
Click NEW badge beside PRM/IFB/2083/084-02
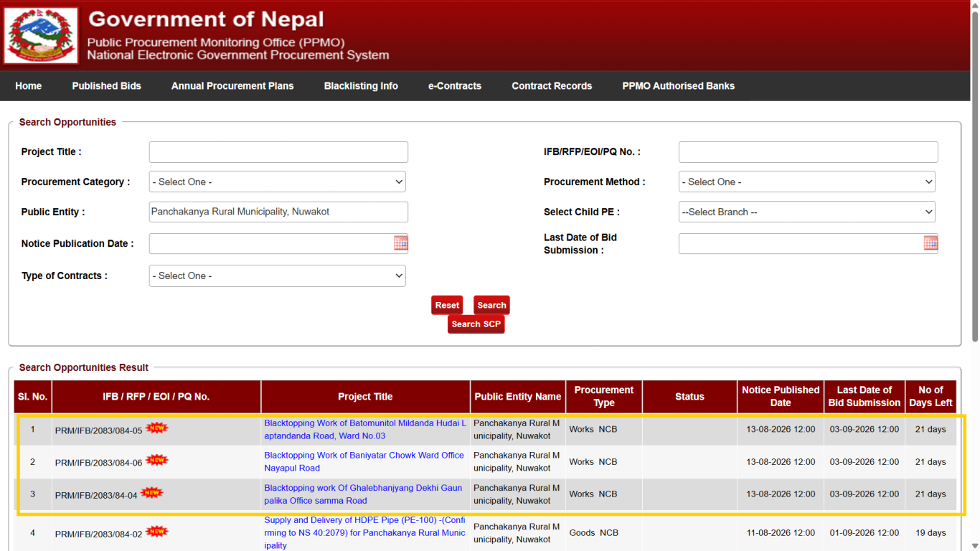point(157,532)
